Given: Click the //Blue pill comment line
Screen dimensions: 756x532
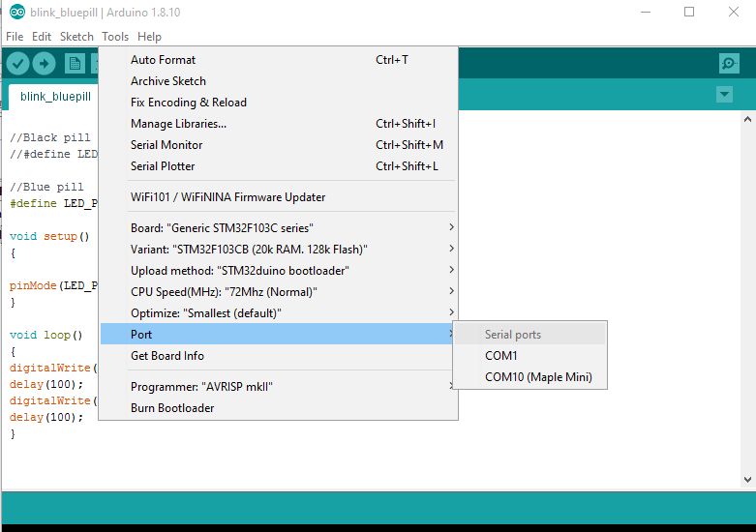Looking at the screenshot, I should 46,187.
